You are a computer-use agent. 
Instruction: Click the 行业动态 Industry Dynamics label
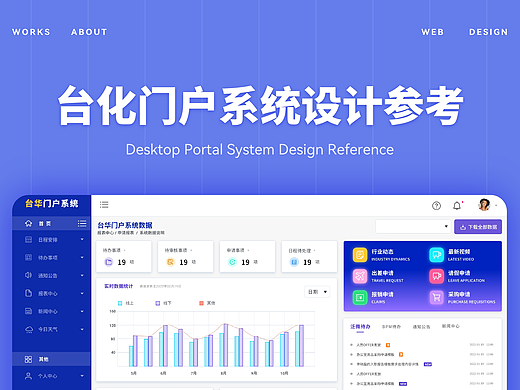coord(390,255)
